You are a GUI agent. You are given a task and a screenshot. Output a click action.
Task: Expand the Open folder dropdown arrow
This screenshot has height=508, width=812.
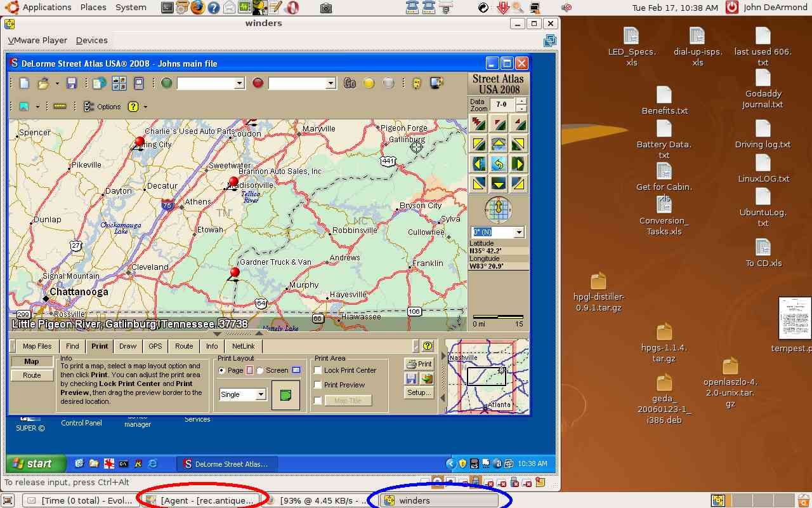[57, 83]
